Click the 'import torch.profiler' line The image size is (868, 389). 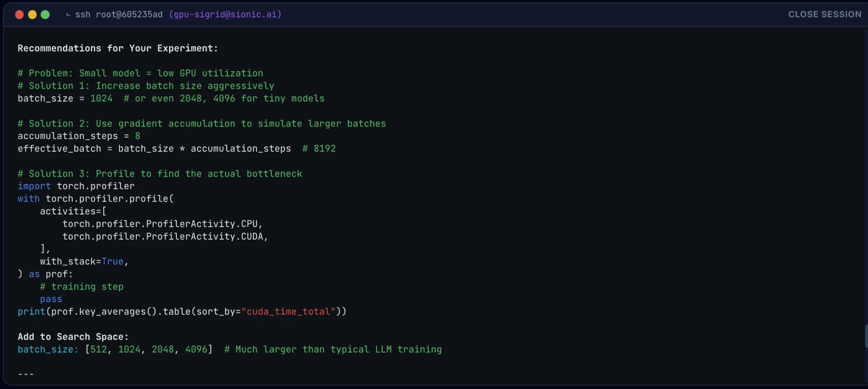click(76, 186)
